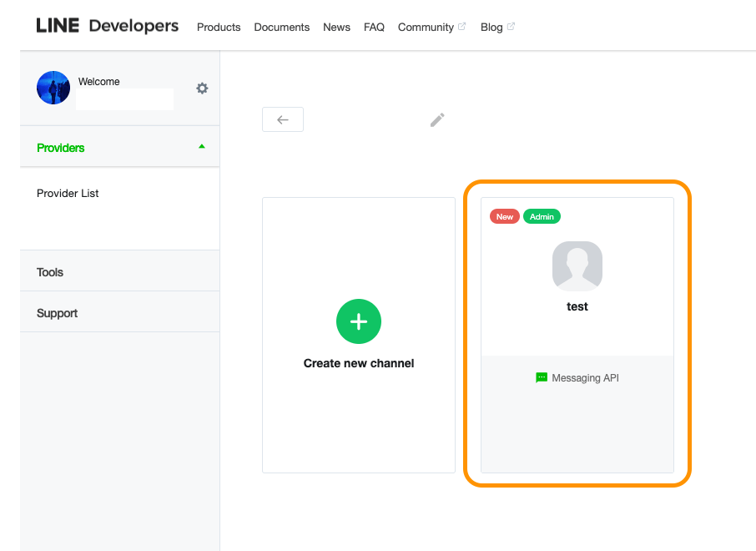Click the Messaging API label
Viewport: 756px width, 551px height.
(585, 378)
